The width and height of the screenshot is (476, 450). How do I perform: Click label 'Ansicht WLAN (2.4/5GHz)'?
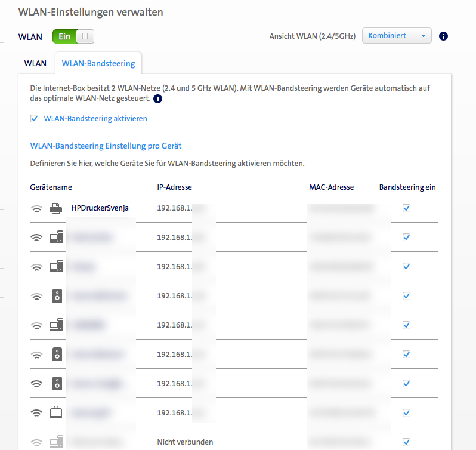pos(313,36)
